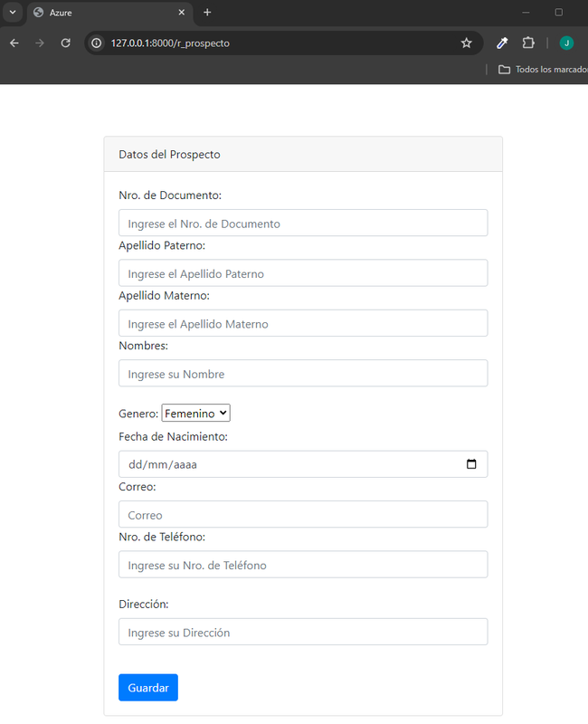Open a new tab with the plus button
This screenshot has height=724, width=588.
[x=207, y=13]
